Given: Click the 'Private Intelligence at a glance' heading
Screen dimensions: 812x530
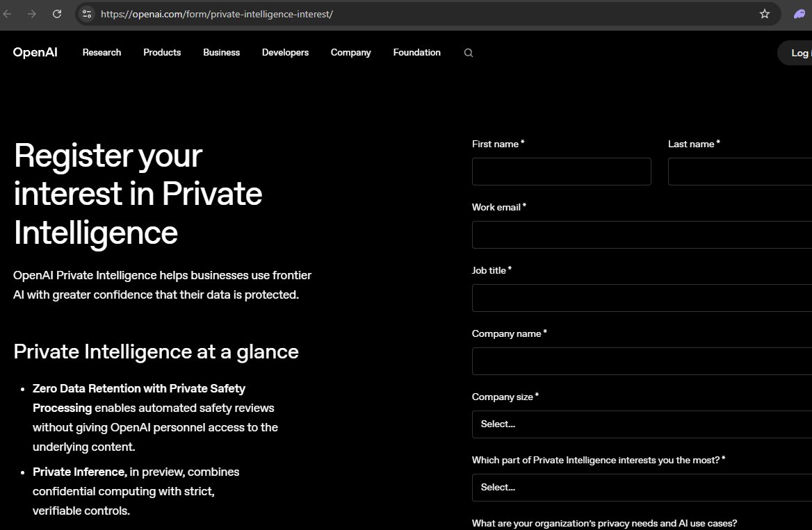Looking at the screenshot, I should [x=156, y=351].
